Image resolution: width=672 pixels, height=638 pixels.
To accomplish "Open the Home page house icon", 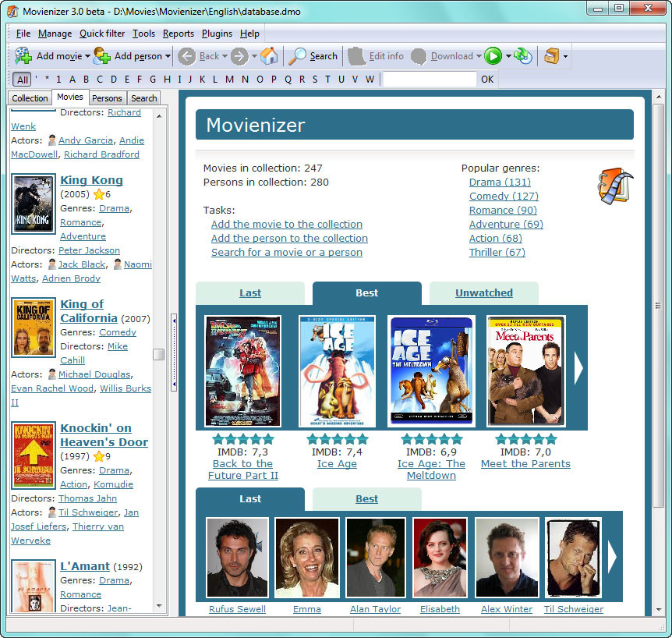I will coord(269,56).
